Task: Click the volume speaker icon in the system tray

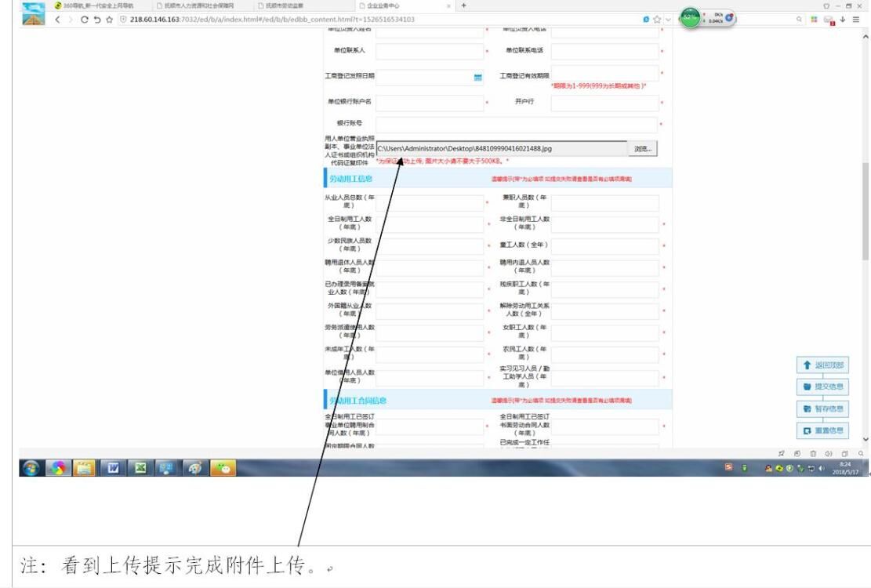Action: (x=822, y=469)
